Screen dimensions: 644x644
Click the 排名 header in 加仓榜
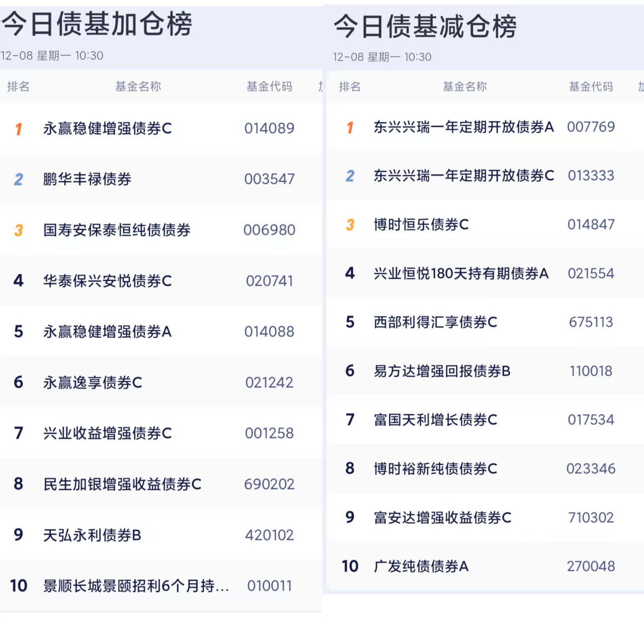(x=18, y=87)
